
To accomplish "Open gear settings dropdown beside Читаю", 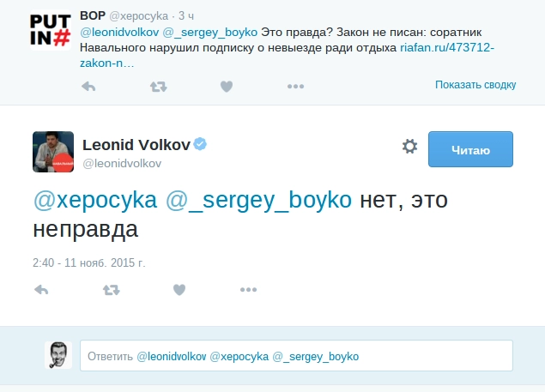I will pos(409,147).
